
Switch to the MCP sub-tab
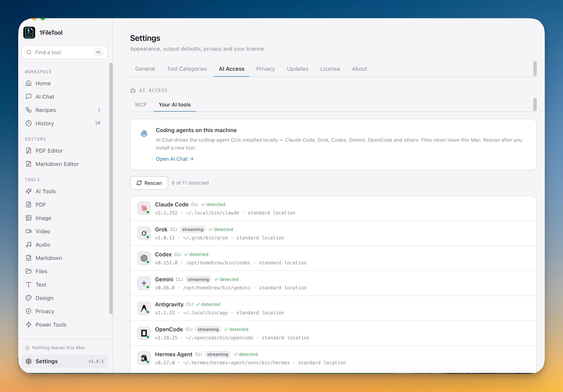pyautogui.click(x=141, y=105)
